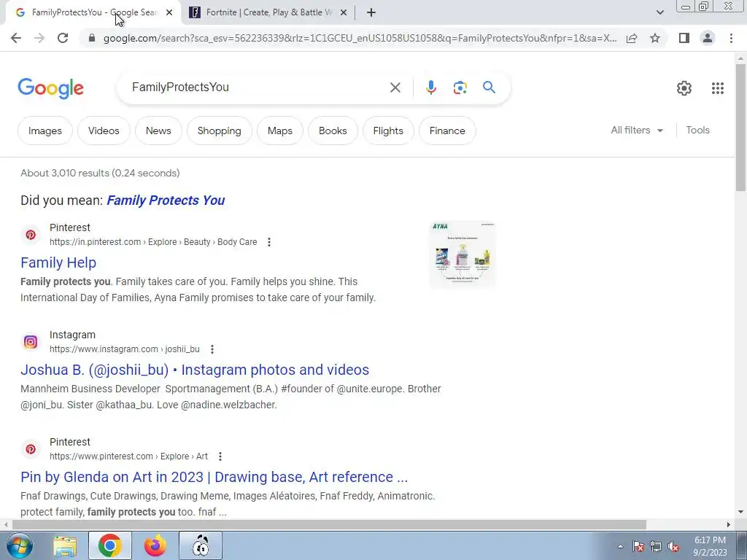
Task: Open Chrome three-dot menu
Action: [731, 38]
